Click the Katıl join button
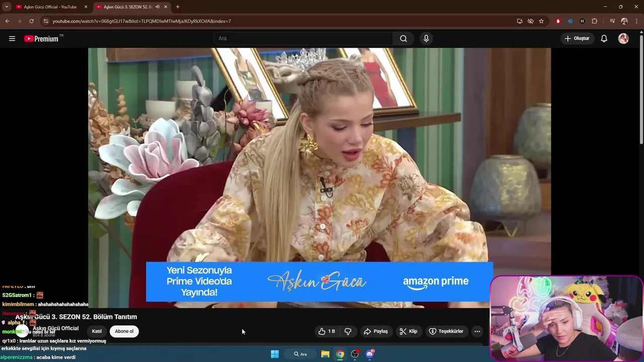The height and width of the screenshot is (362, 644). (x=97, y=331)
